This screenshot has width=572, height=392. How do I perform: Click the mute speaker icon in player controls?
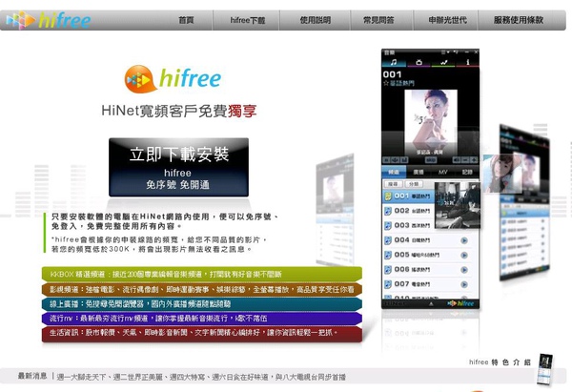click(457, 160)
